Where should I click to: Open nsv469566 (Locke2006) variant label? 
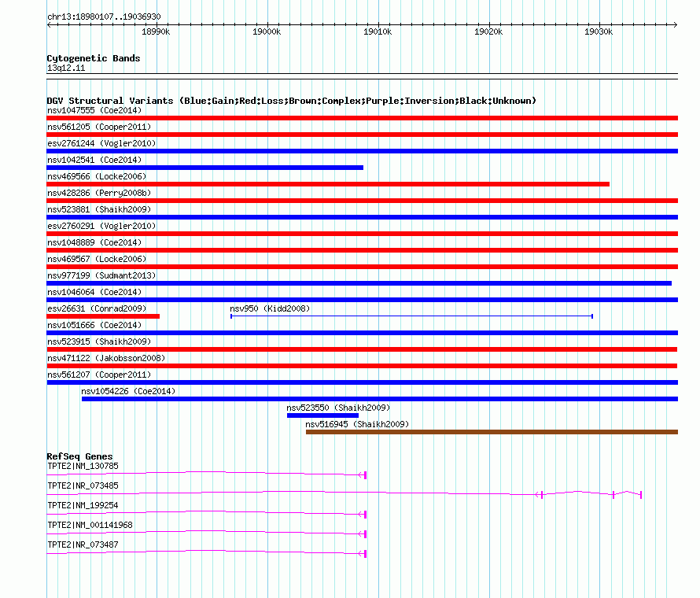point(97,176)
